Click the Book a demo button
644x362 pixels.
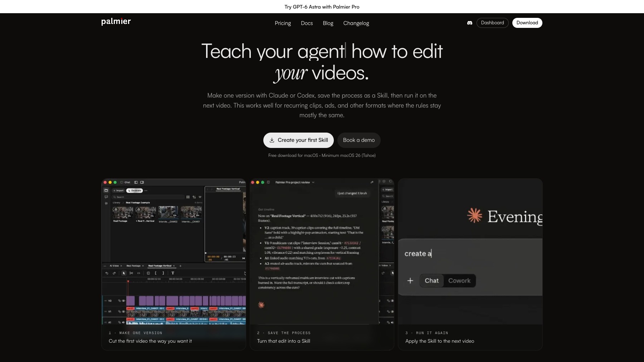[359, 140]
